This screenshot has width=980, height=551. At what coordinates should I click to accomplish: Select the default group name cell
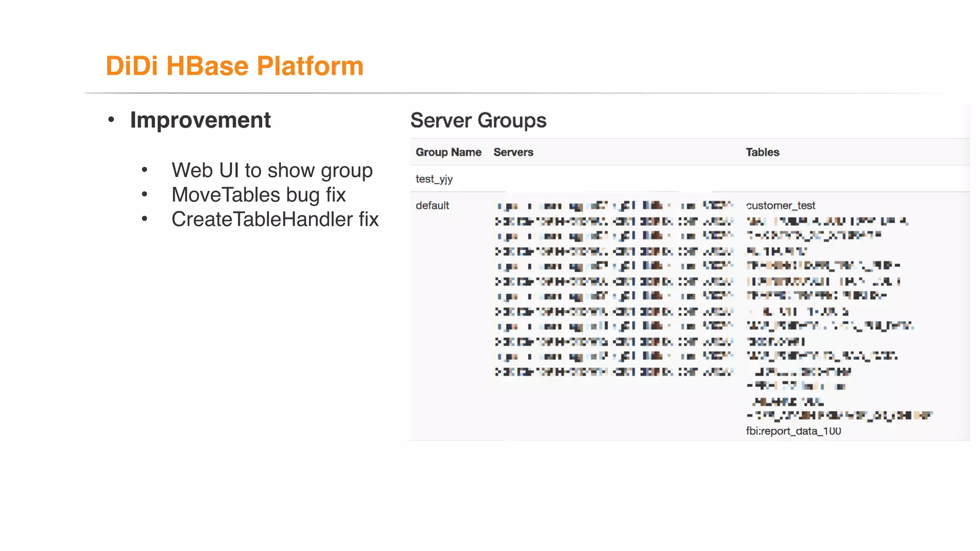point(433,205)
